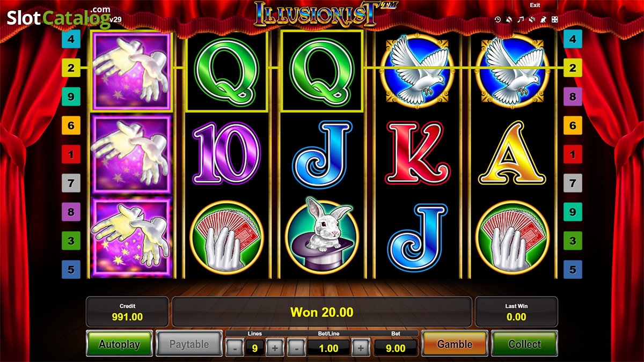Viewport: 644px width, 362px height.
Task: Start Autoplay mode
Action: coord(119,344)
